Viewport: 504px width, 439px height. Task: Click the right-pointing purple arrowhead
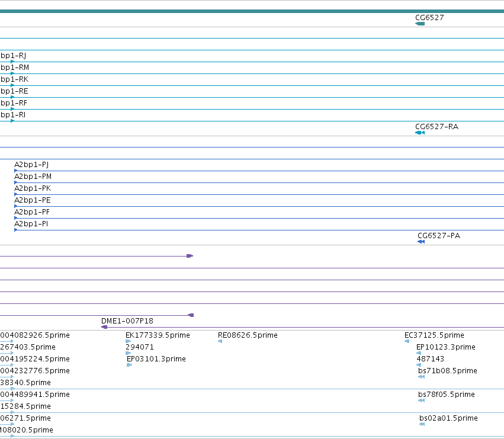click(x=190, y=256)
